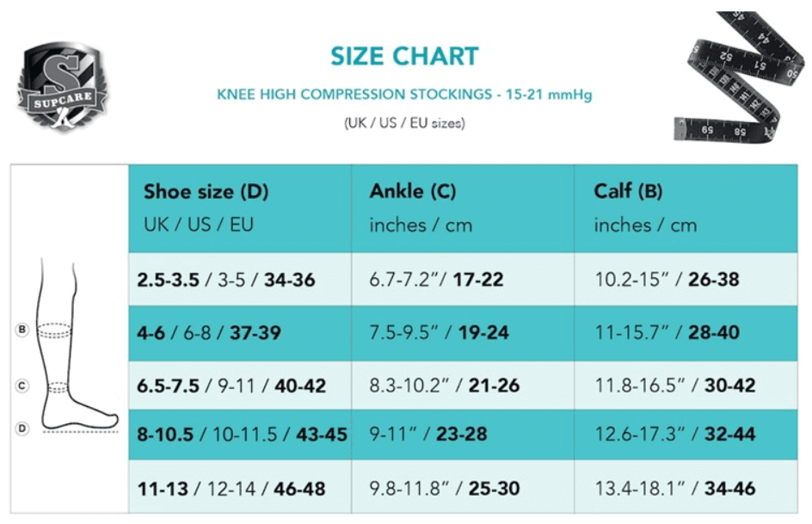
Task: Click the black measuring tape image
Action: click(739, 77)
